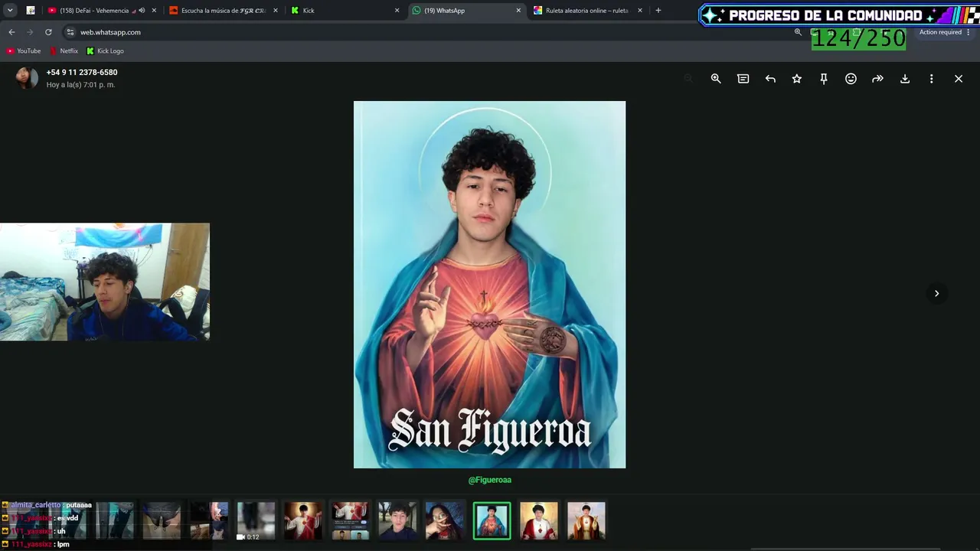Close the DeFai - Vehemencia tab
Image resolution: width=980 pixels, height=551 pixels.
(x=154, y=11)
